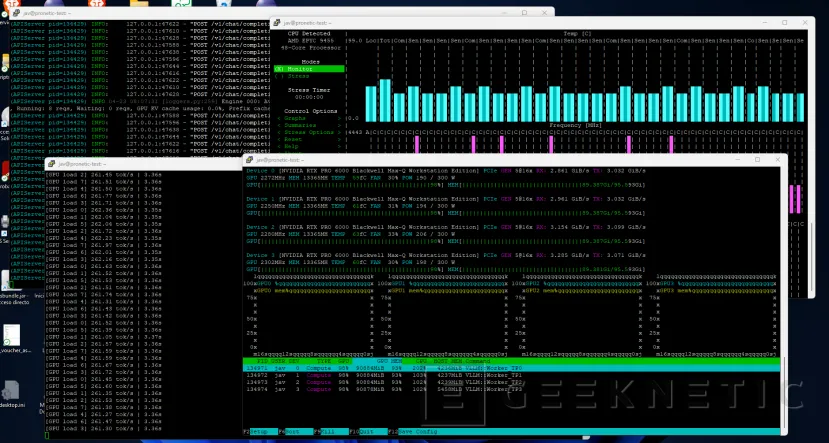Viewport: 829px width, 443px height.
Task: Click '48-Core Processor' text in s-tui
Action: (x=310, y=48)
